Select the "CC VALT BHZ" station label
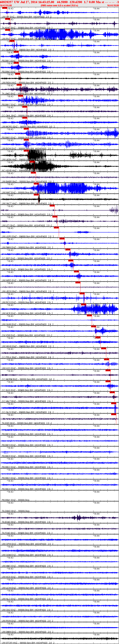The width and height of the screenshot is (119, 644). click(x=9, y=401)
